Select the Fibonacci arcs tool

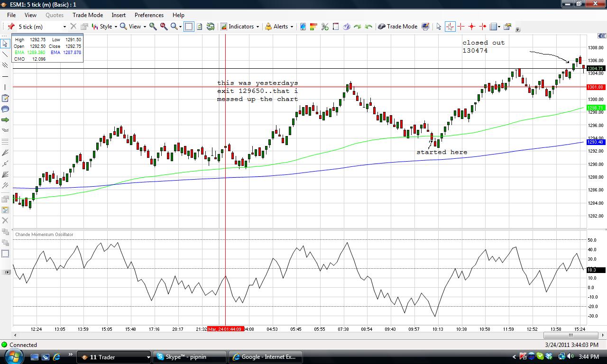tap(5, 131)
